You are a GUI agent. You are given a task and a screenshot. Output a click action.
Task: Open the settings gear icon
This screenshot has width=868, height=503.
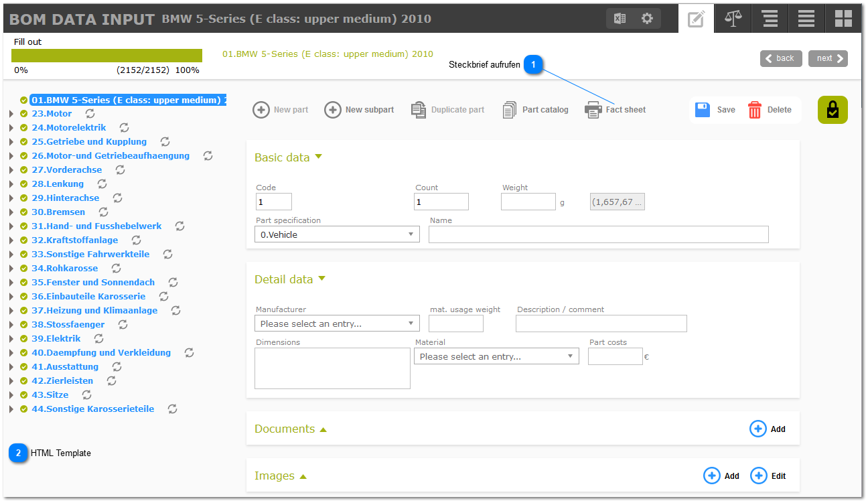647,19
